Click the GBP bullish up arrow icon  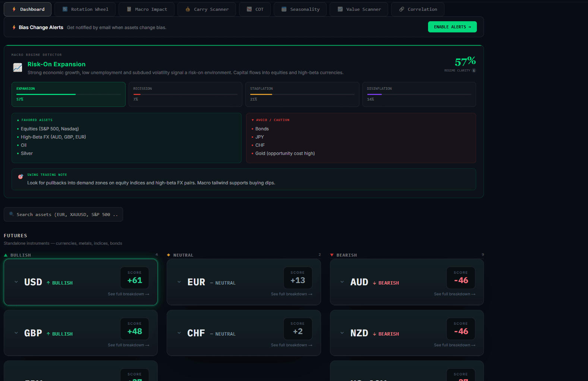click(48, 334)
